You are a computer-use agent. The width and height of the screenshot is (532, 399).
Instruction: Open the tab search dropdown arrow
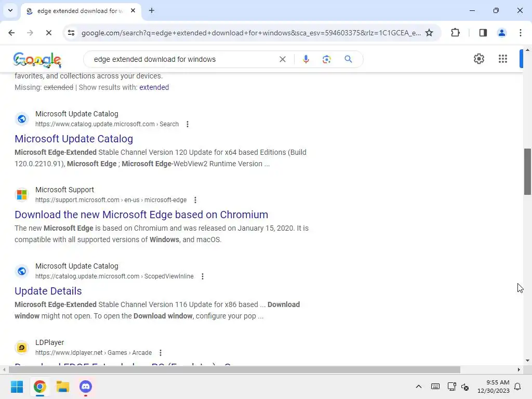tap(10, 10)
